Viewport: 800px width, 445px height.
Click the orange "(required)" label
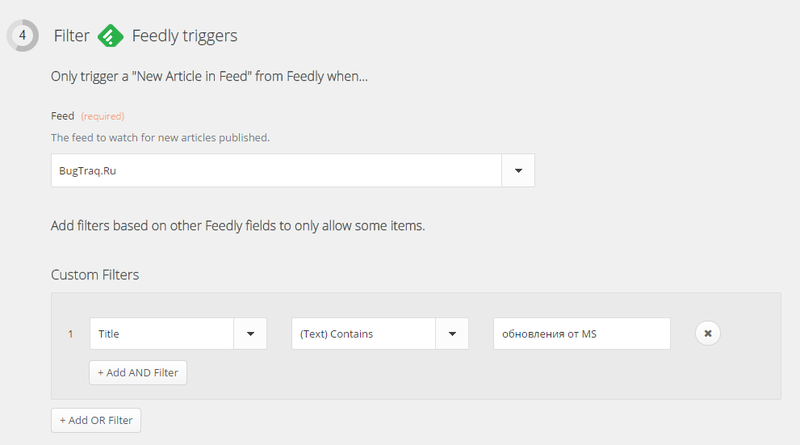tap(102, 117)
